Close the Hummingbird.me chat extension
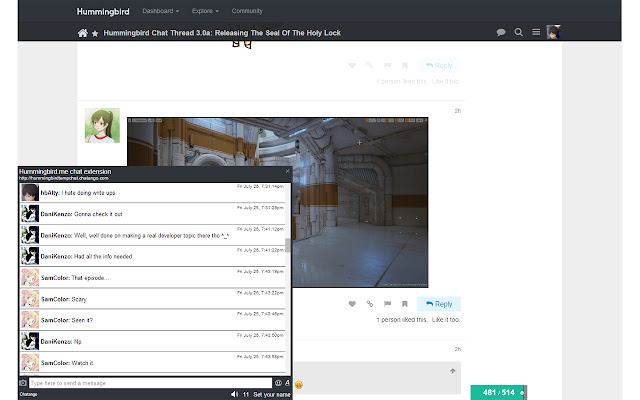 (287, 171)
